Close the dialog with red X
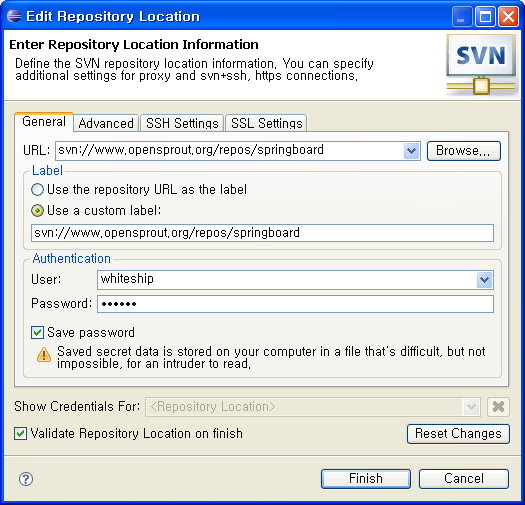Image resolution: width=525 pixels, height=505 pixels. 508,16
